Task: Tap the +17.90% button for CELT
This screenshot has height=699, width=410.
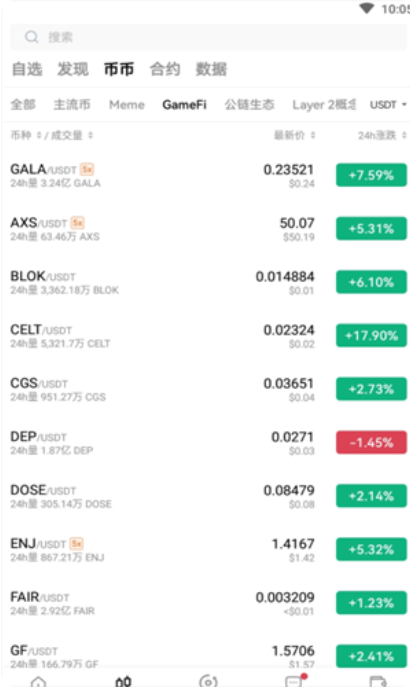Action: 371,336
